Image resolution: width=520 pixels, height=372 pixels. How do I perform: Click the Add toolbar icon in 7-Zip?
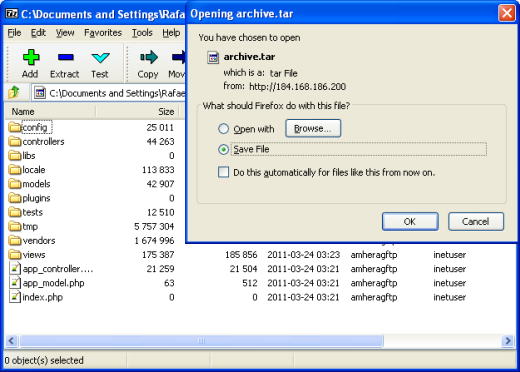pyautogui.click(x=31, y=57)
